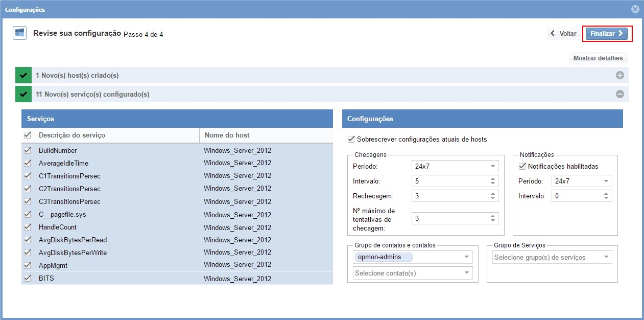Click the green check beside hosts created
644x320 pixels.
click(x=23, y=75)
